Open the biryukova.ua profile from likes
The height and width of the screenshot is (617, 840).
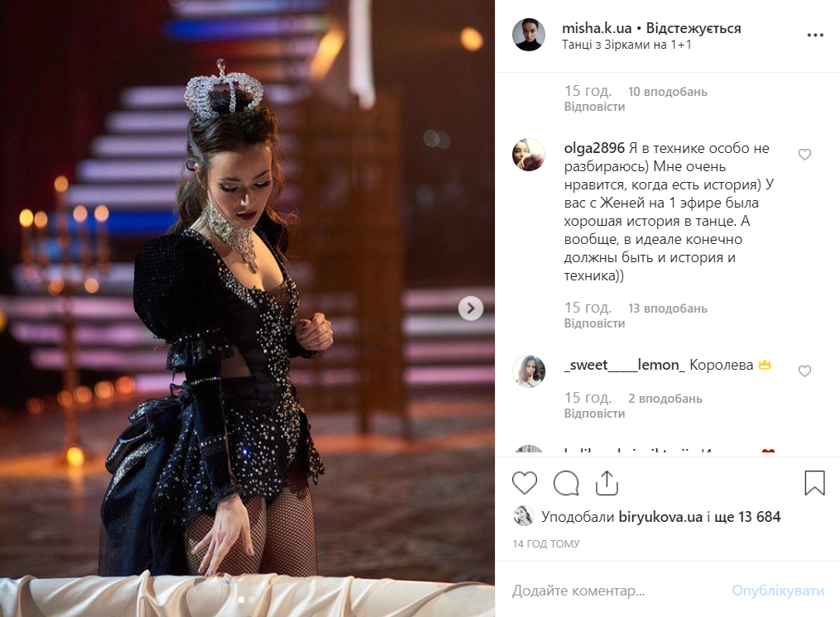tap(660, 517)
